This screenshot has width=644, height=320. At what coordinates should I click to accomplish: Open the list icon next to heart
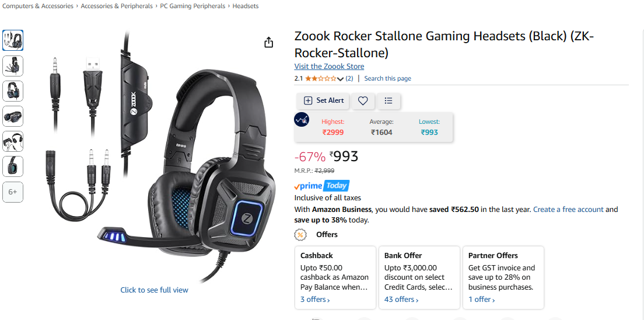pos(388,101)
